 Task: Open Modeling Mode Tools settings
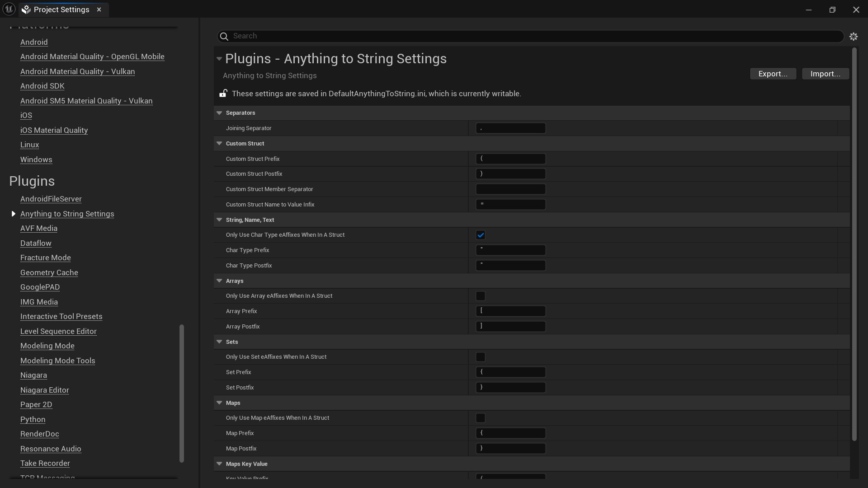coord(58,361)
